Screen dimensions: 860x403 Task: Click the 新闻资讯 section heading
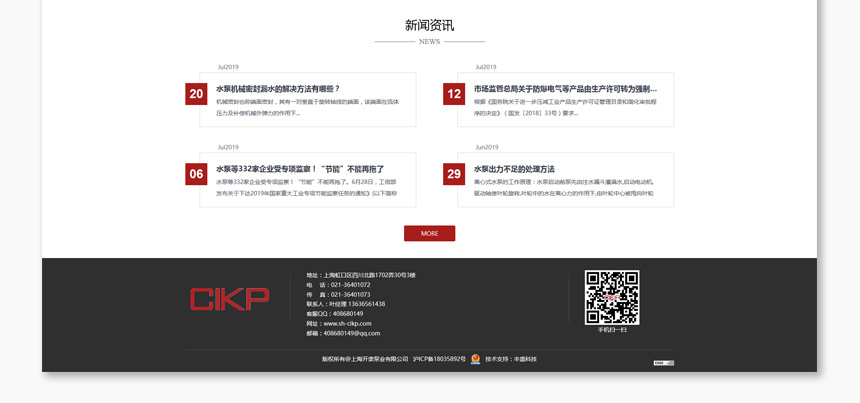(429, 25)
